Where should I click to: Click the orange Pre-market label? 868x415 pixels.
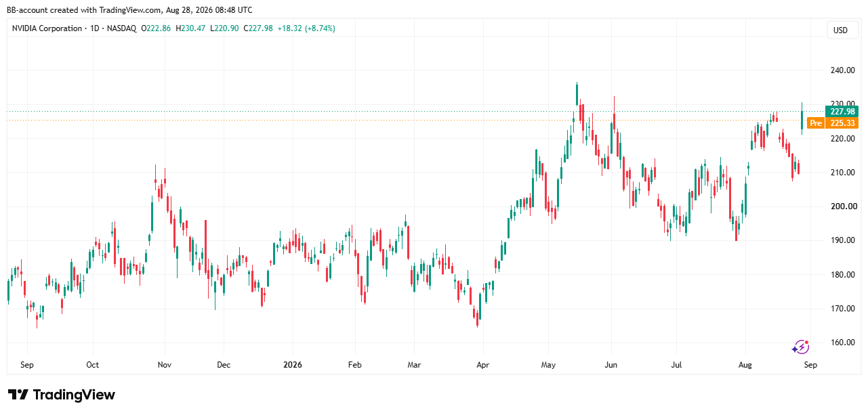point(816,123)
